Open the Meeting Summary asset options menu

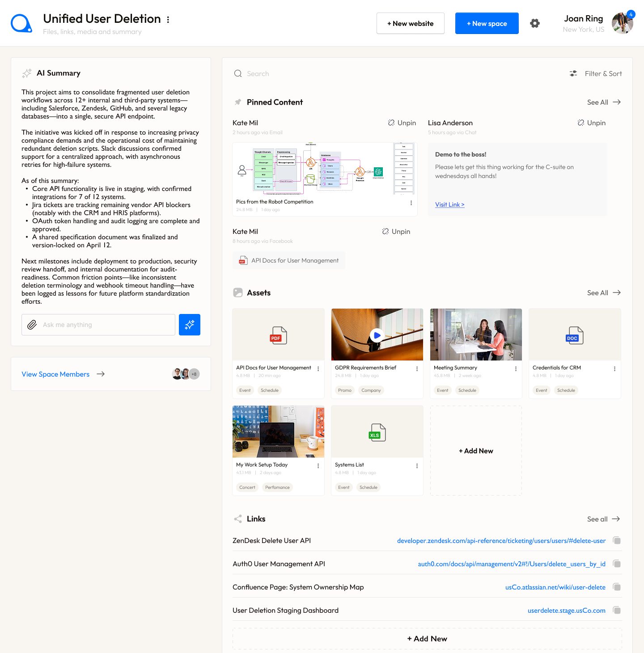coord(516,369)
